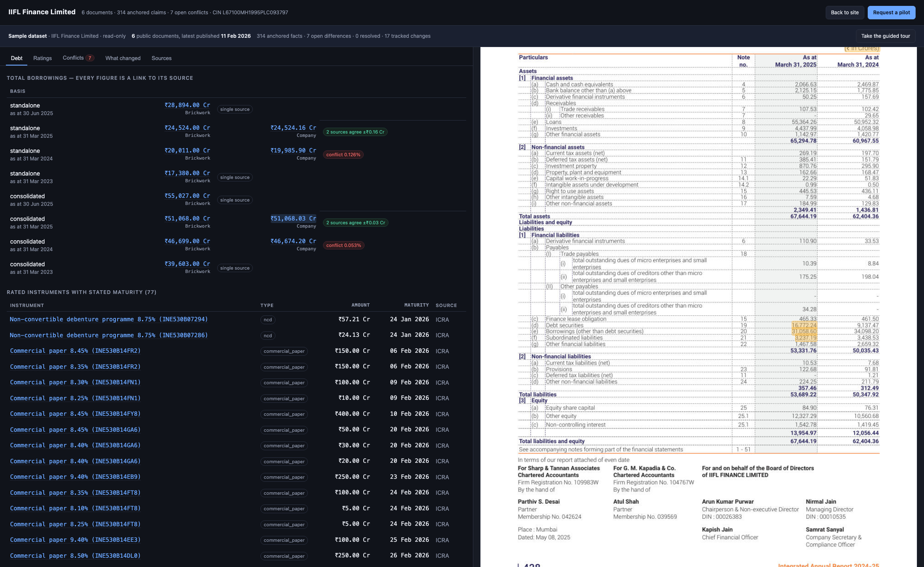924x567 pixels.
Task: Open Commercial paper 8.45% (INE530B14FY8)
Action: (x=75, y=414)
